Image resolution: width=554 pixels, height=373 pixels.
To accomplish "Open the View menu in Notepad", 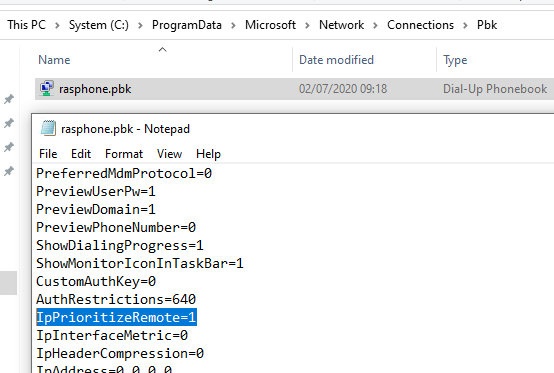I will 170,154.
